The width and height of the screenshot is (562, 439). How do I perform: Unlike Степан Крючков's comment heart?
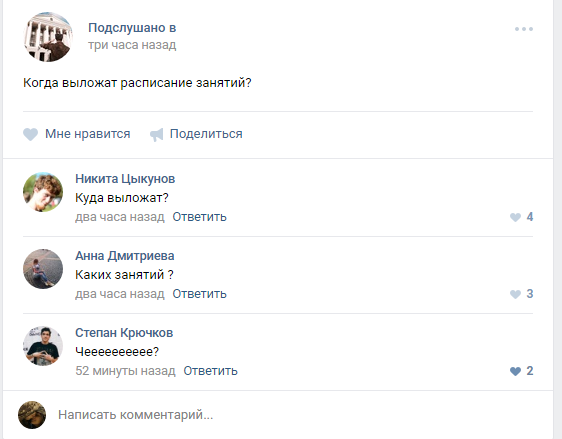click(515, 371)
